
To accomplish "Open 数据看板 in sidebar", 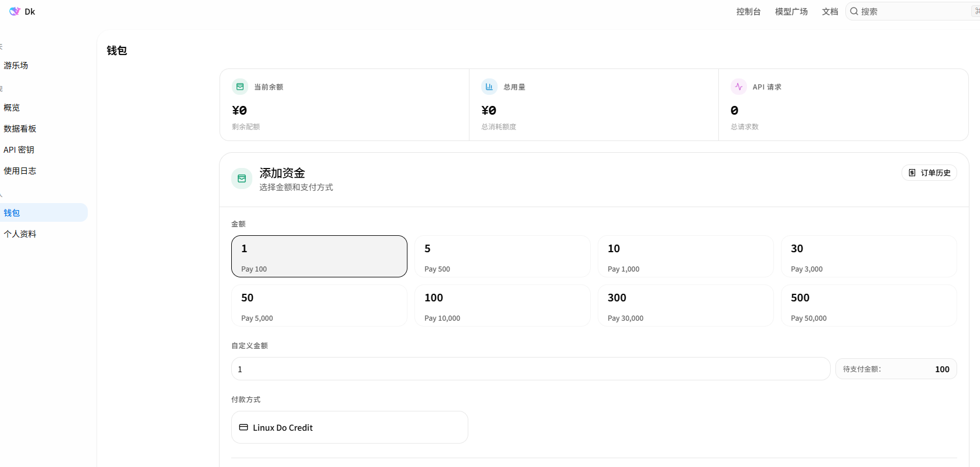I will coord(20,129).
